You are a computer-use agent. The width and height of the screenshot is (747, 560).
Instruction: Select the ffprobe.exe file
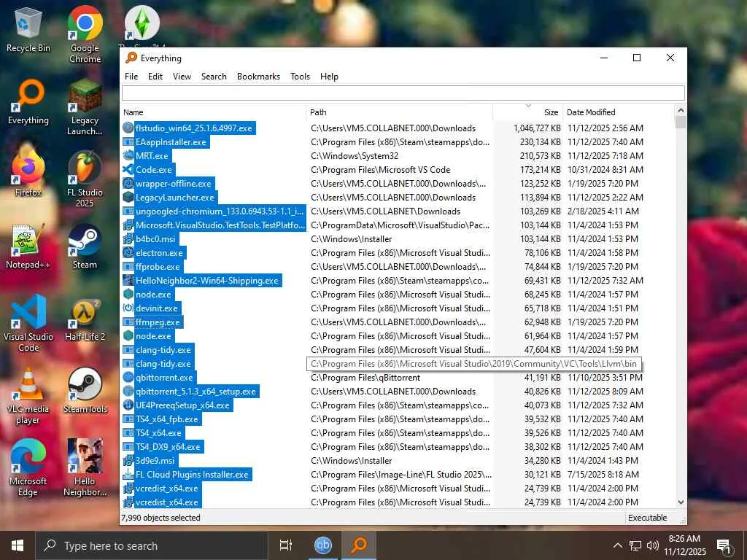click(158, 267)
